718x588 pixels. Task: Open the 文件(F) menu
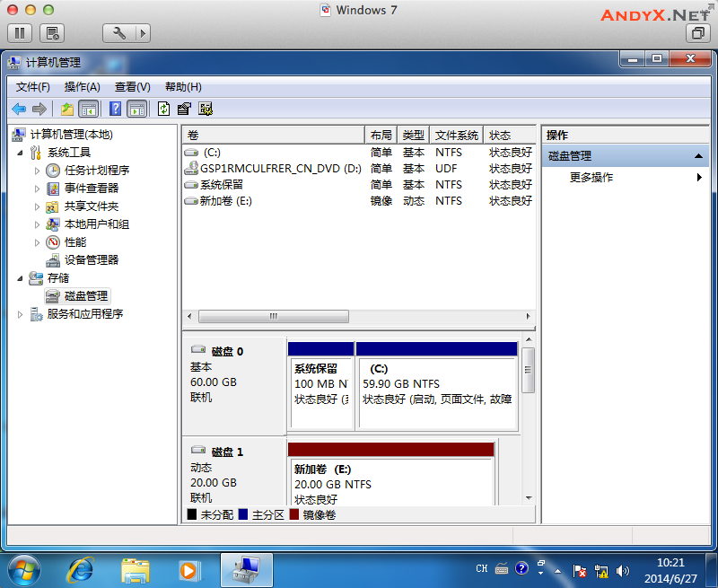coord(33,87)
